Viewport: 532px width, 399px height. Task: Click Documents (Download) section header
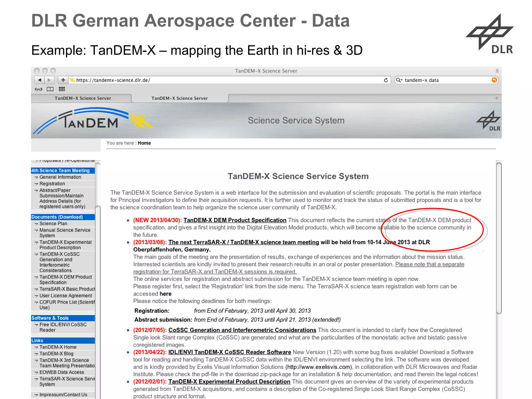[x=63, y=217]
